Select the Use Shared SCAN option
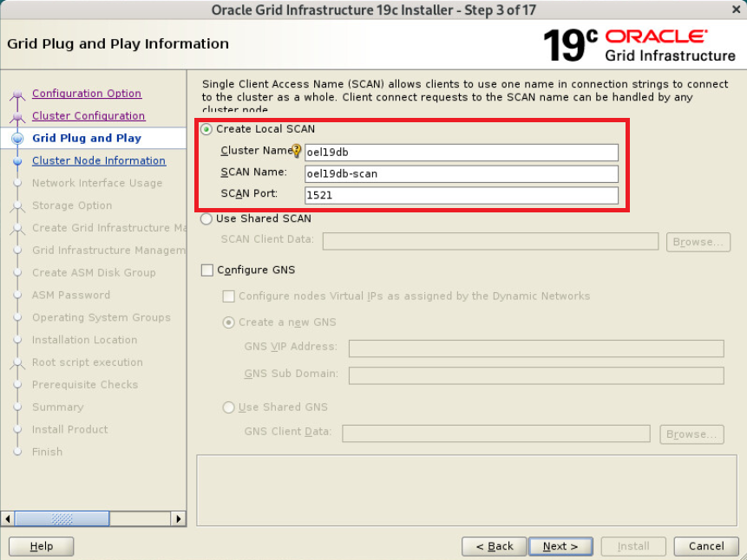747x560 pixels. pyautogui.click(x=206, y=218)
